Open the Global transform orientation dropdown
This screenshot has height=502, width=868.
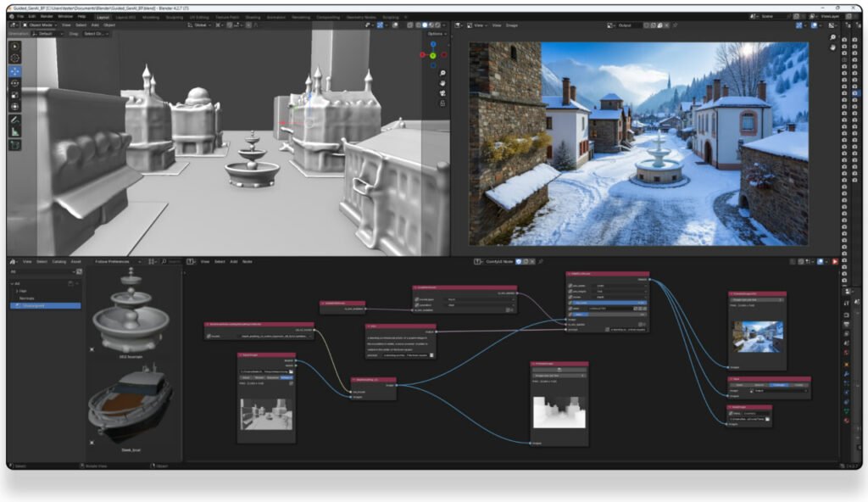coord(198,25)
